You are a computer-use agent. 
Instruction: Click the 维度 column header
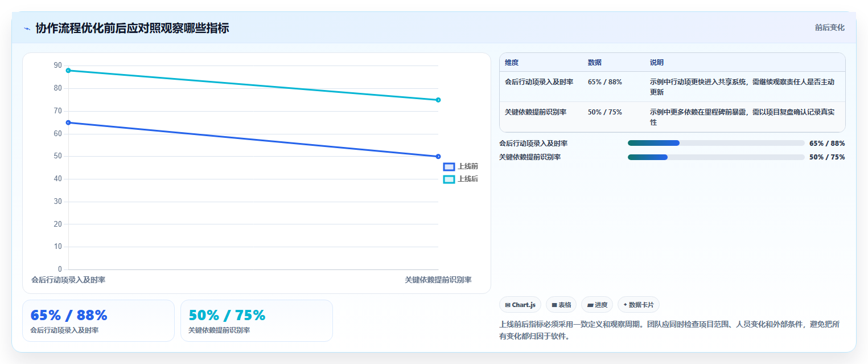(x=512, y=63)
